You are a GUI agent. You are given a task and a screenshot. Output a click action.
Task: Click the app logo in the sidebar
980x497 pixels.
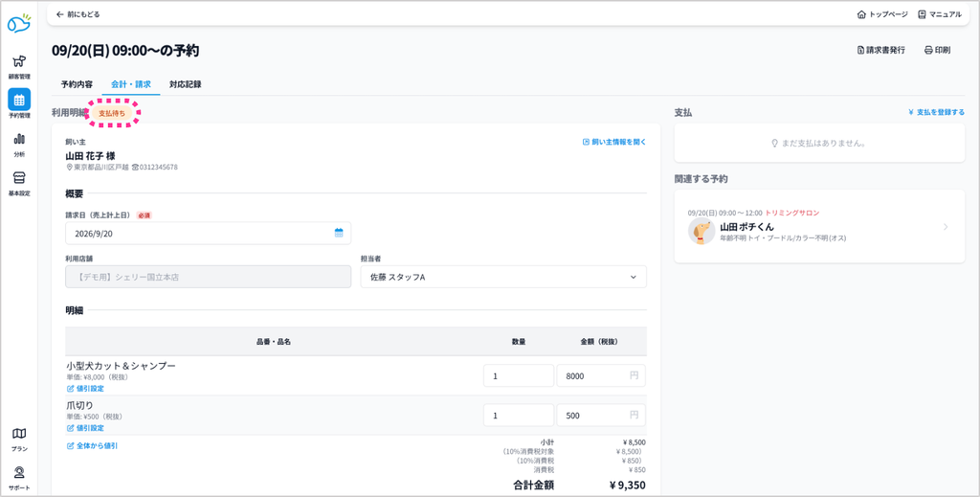(19, 23)
